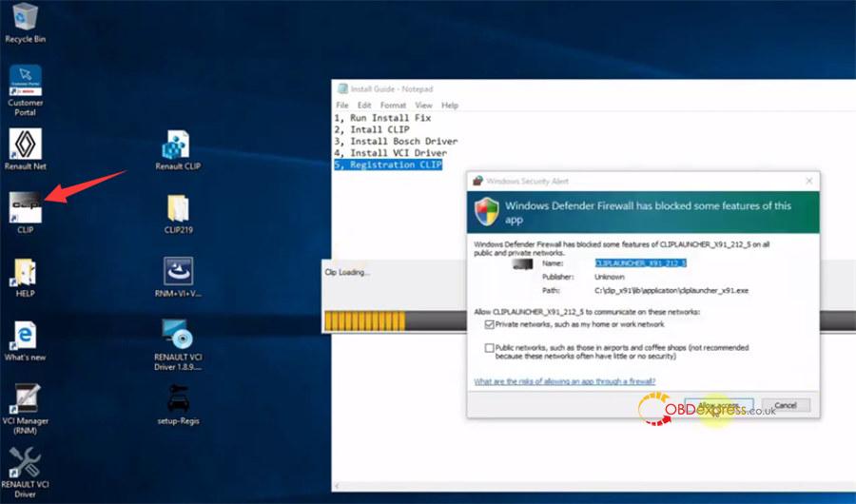The height and width of the screenshot is (504, 856).
Task: Enable the Public networks checkbox
Action: 489,348
